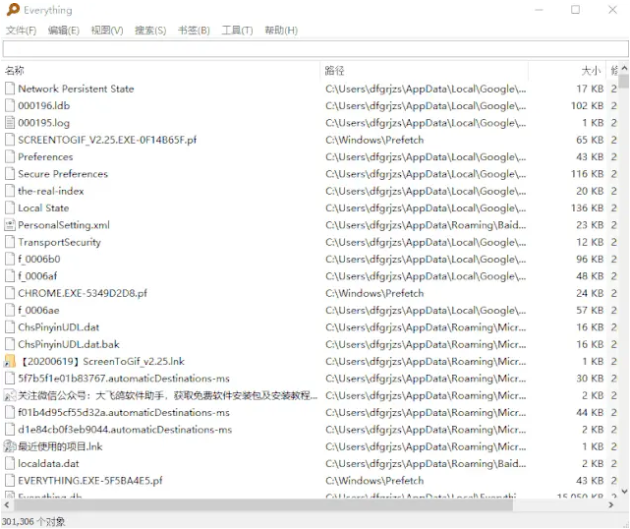Select file name 000195.log

point(44,123)
